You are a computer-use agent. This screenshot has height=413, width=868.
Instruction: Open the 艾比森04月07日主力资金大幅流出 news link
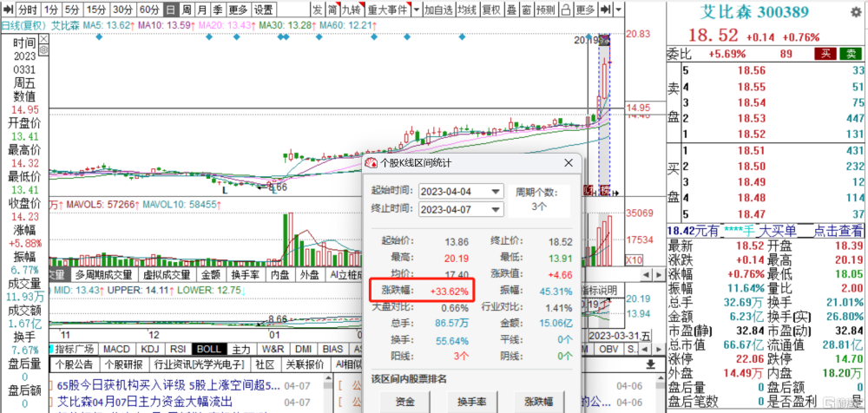(145, 401)
